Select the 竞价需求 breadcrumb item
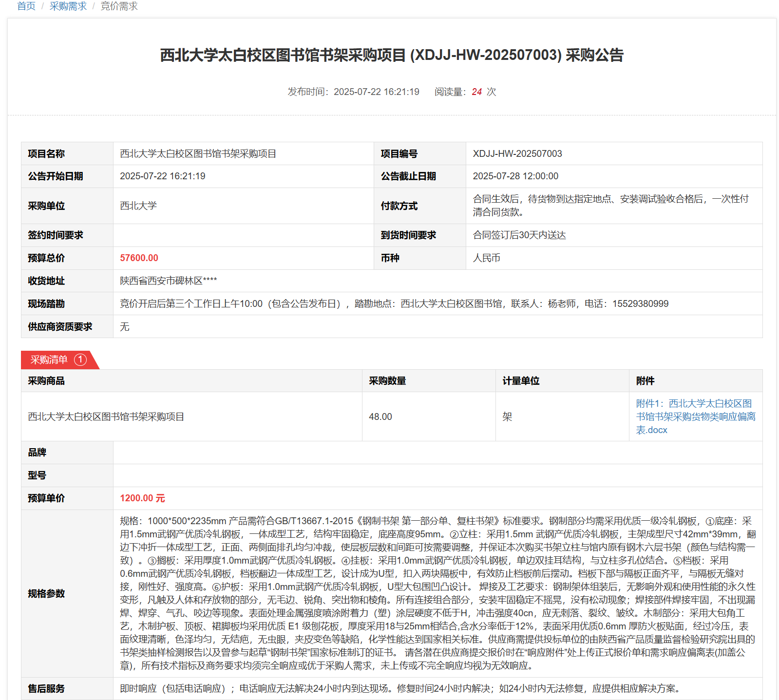 pos(119,6)
